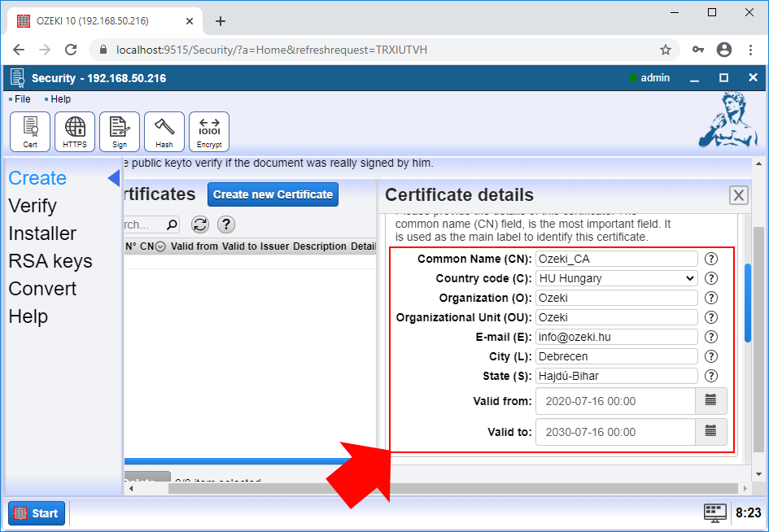Reload the browser page
Screen dimensions: 769x532
click(71, 50)
